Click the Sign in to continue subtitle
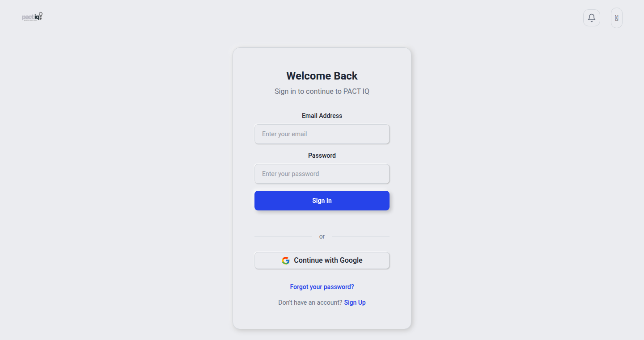The image size is (644, 340). (x=322, y=91)
